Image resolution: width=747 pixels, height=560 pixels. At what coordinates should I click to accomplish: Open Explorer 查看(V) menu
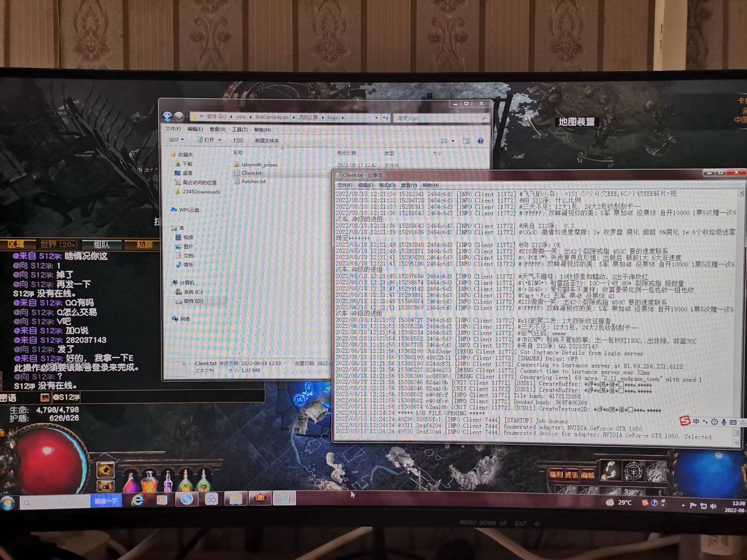pos(217,129)
